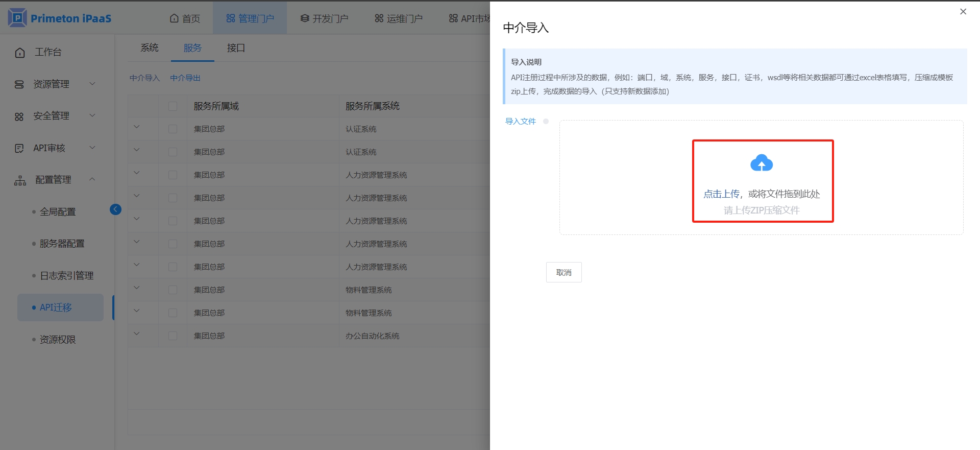Image resolution: width=980 pixels, height=450 pixels.
Task: Collapse the 配置管理 menu chevron
Action: (92, 179)
